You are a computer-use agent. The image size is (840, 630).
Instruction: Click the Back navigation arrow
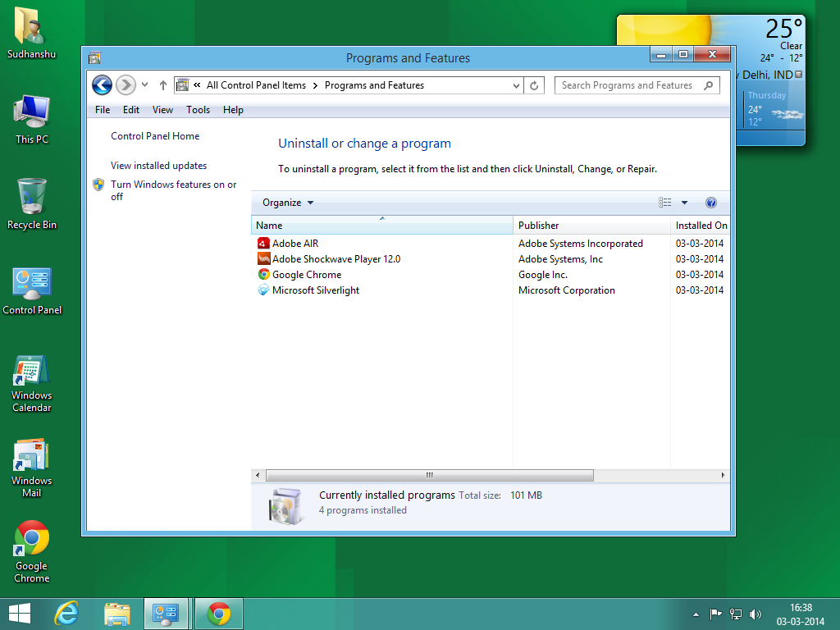click(101, 84)
